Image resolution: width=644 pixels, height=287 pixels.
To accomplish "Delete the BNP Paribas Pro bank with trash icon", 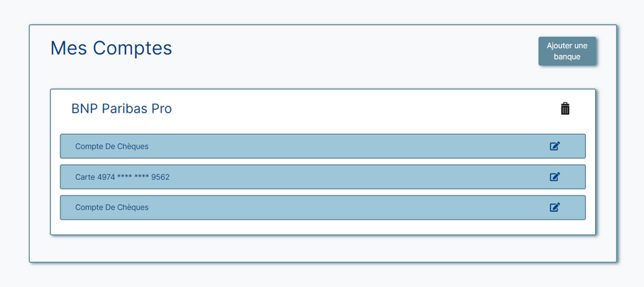I will click(565, 109).
